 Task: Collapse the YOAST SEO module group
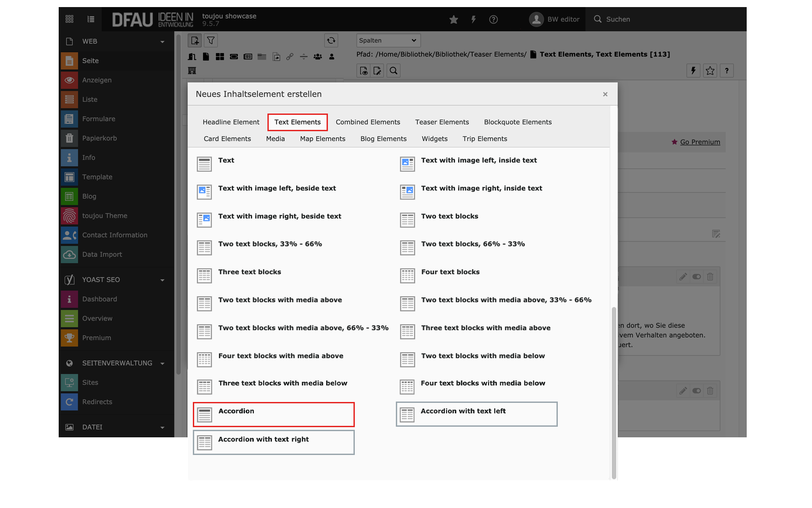pos(162,280)
